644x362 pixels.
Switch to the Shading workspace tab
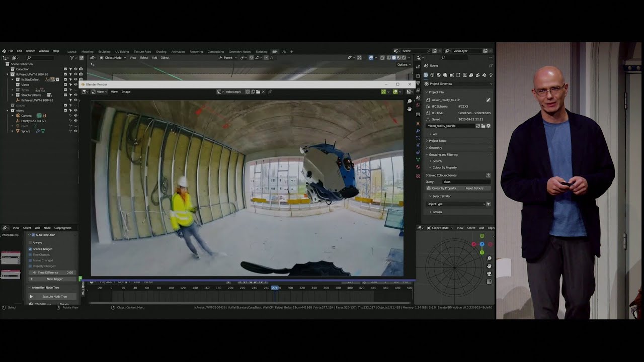(161, 52)
